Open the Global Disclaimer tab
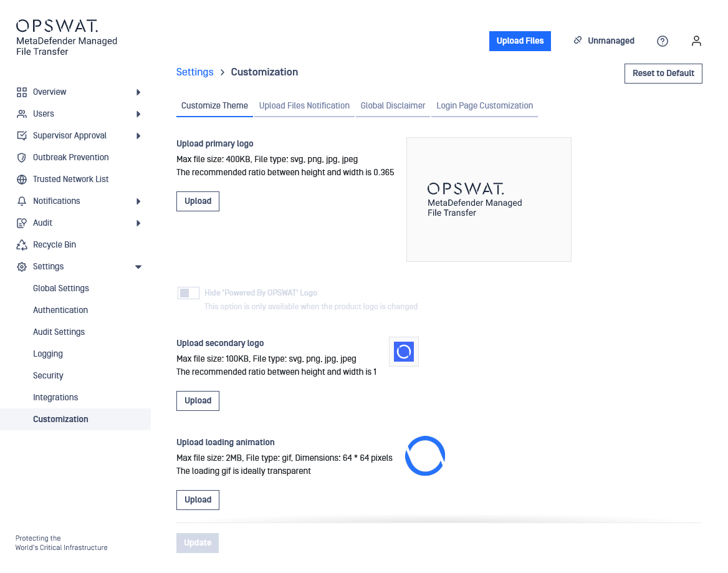The image size is (728, 573). pos(393,106)
